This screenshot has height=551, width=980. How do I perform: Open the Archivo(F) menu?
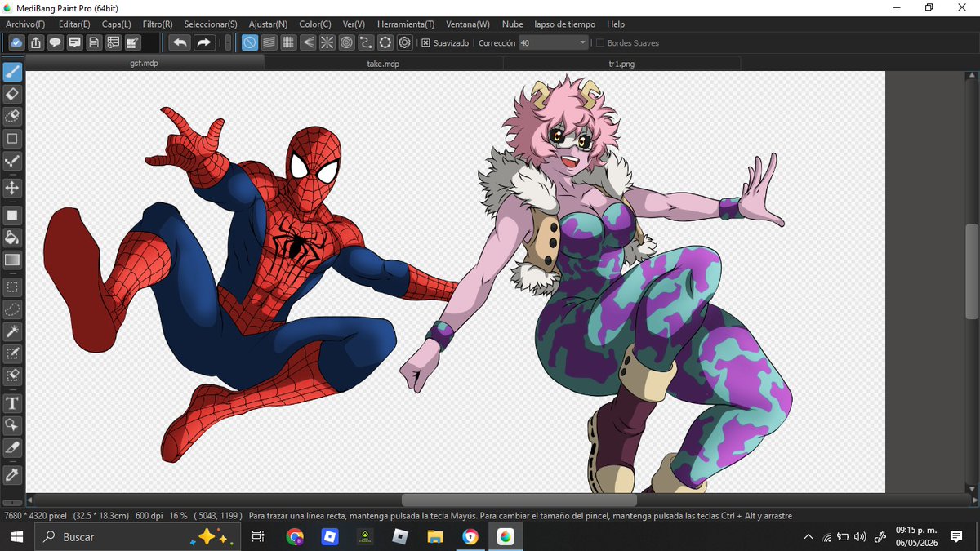point(25,24)
